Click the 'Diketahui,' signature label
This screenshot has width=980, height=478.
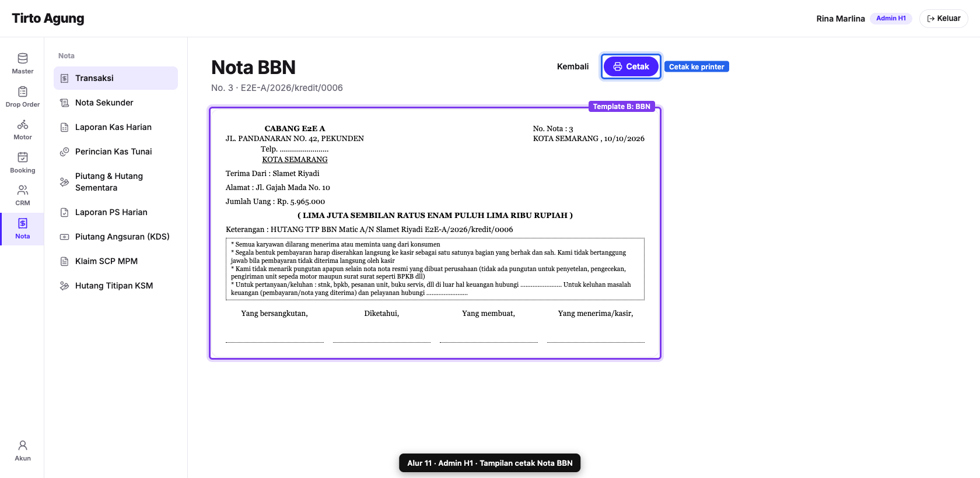(x=381, y=314)
